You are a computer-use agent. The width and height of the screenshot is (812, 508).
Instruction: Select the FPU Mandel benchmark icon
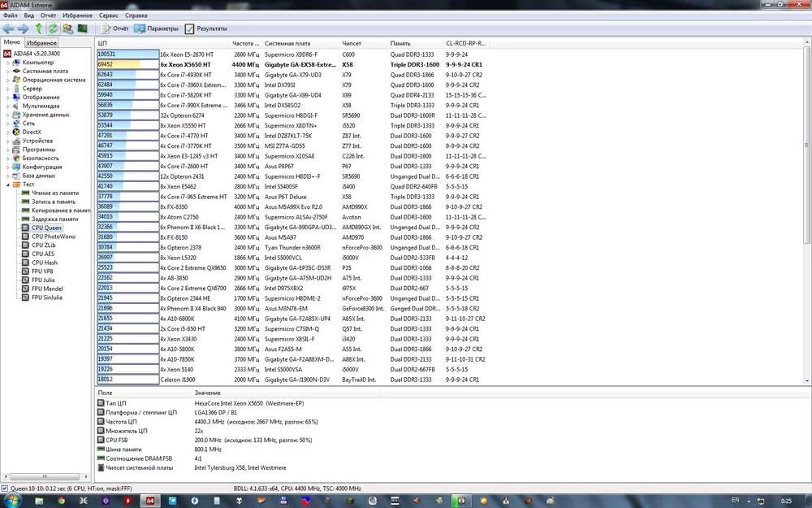coord(25,289)
